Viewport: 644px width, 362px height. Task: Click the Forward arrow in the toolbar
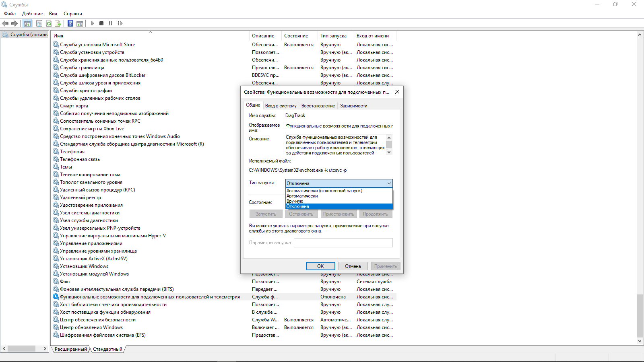pyautogui.click(x=14, y=23)
